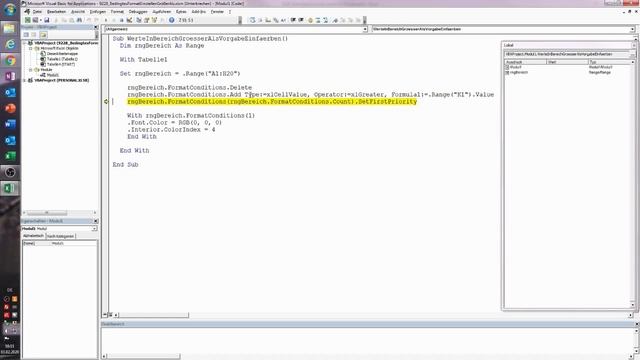
Task: Click the Typ column header in Lokal window
Action: coord(610,62)
